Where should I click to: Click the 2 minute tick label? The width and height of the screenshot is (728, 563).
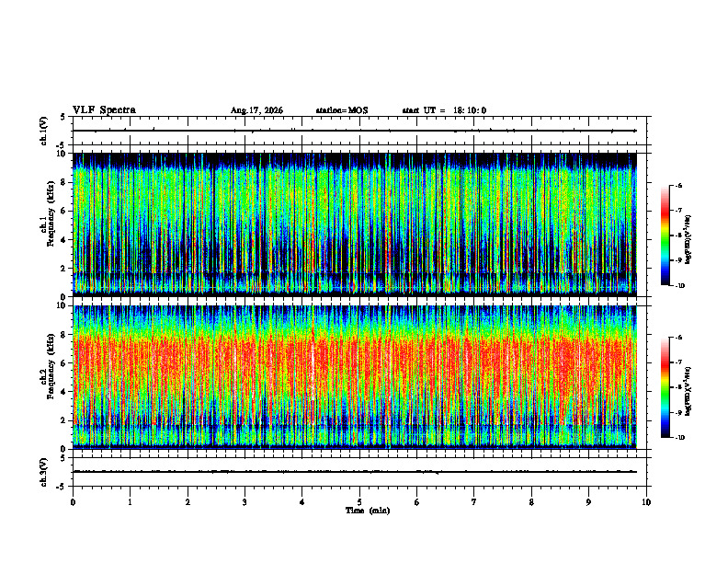pyautogui.click(x=188, y=502)
